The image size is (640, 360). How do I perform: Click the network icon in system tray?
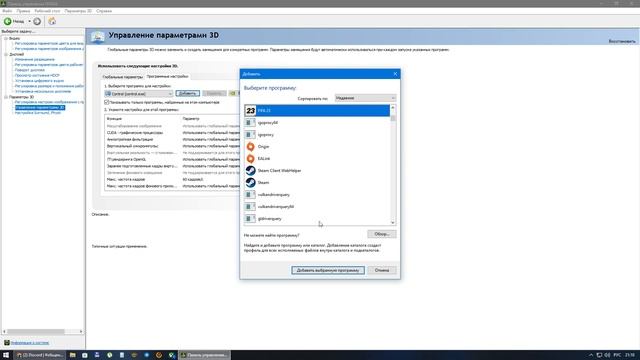coord(599,356)
